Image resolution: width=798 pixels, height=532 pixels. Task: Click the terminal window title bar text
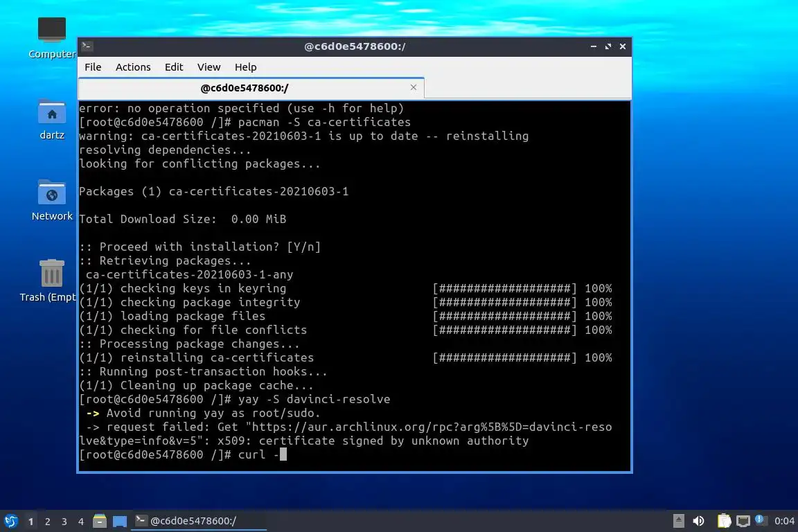(355, 46)
